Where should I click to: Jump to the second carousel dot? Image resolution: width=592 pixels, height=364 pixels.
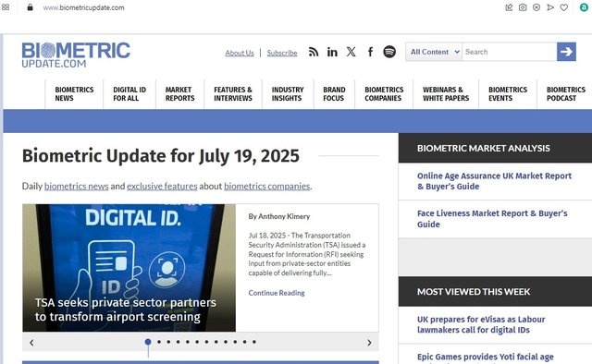(159, 342)
